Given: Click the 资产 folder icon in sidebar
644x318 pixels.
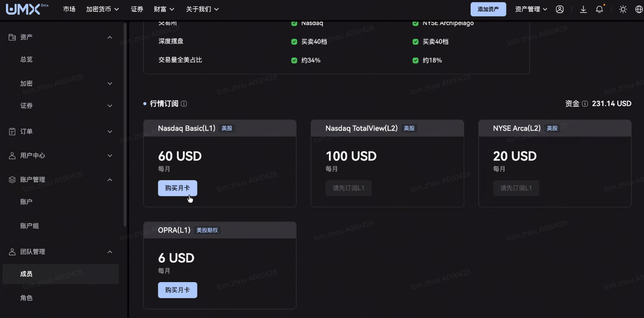Looking at the screenshot, I should (13, 37).
